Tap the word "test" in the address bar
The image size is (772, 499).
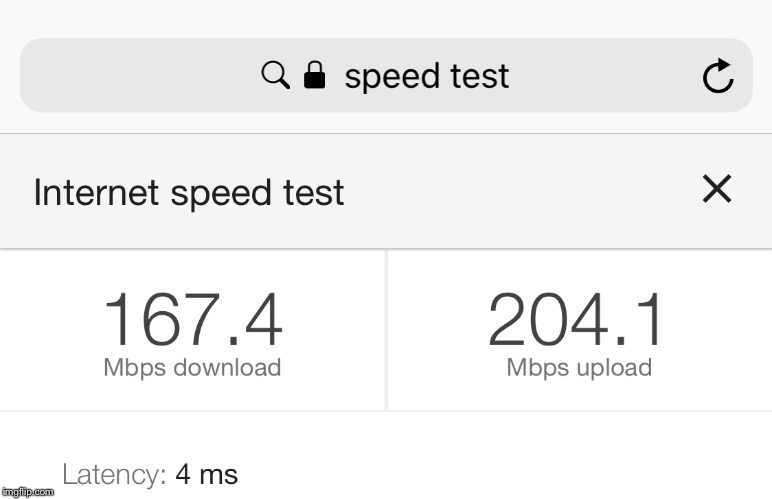pos(480,76)
